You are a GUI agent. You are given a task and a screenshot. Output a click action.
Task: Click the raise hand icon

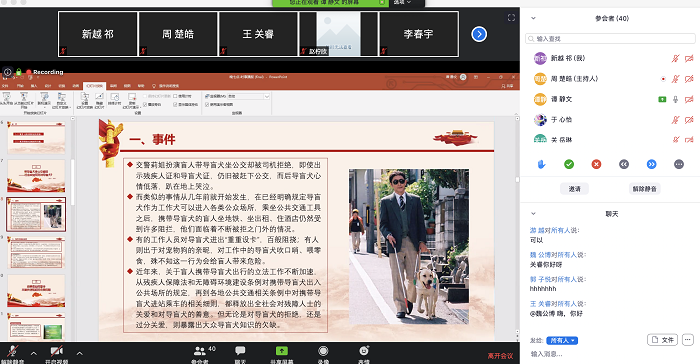click(x=542, y=164)
